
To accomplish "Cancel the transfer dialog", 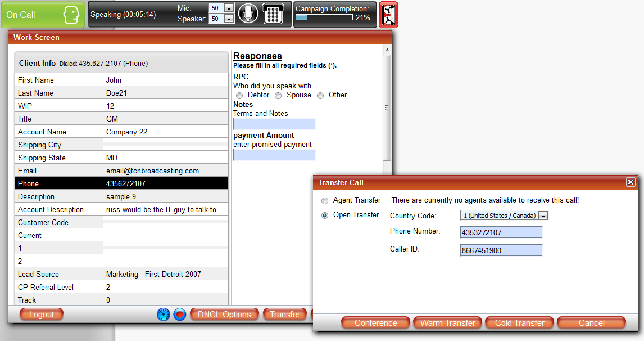I will tap(591, 322).
